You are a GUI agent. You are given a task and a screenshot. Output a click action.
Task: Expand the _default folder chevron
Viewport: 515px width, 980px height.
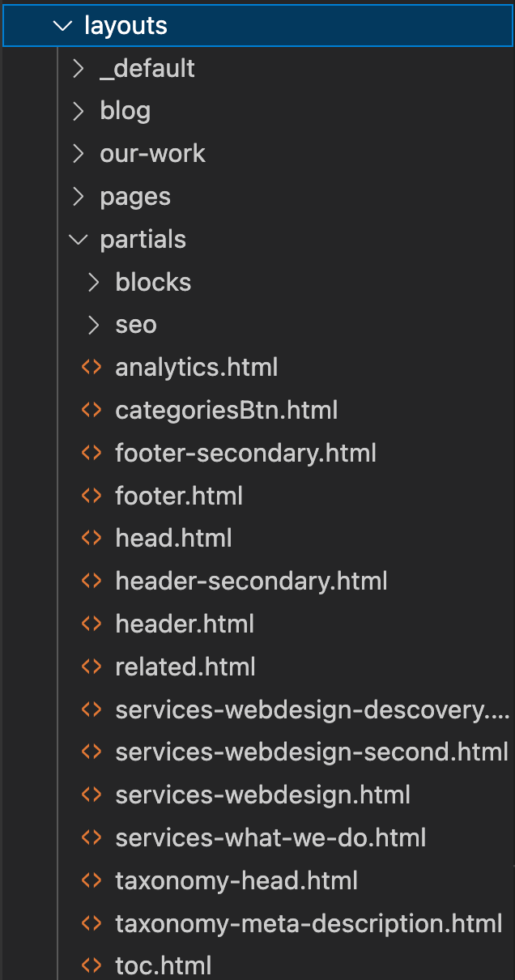coord(79,69)
